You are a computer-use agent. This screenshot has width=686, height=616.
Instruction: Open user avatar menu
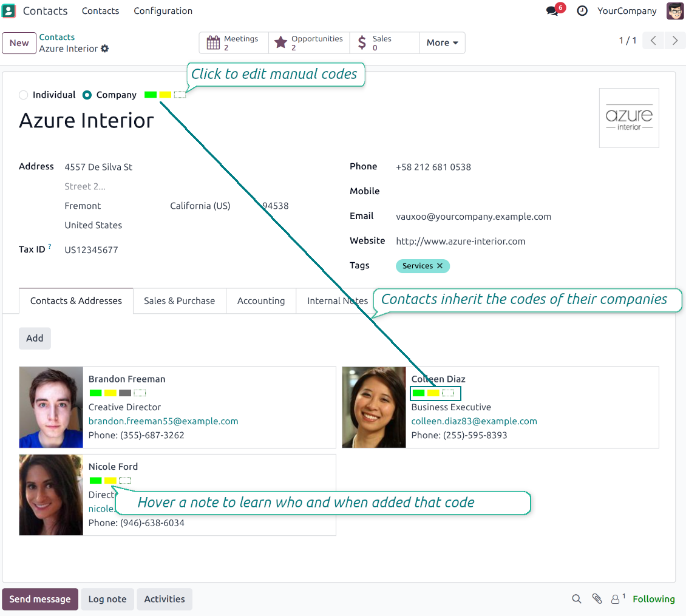point(674,11)
